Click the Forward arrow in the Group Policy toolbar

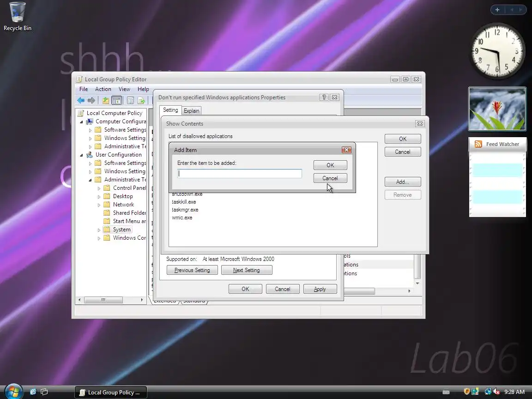click(91, 100)
